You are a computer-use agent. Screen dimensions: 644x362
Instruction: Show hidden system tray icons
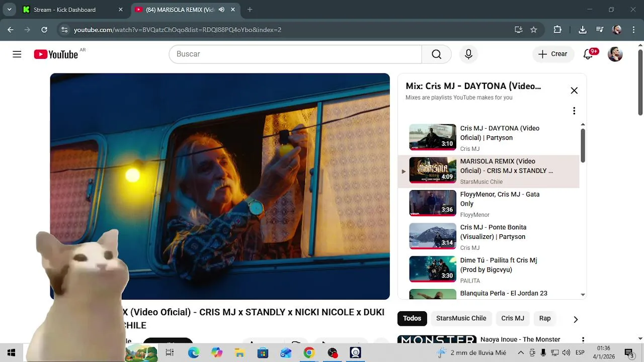(x=521, y=352)
